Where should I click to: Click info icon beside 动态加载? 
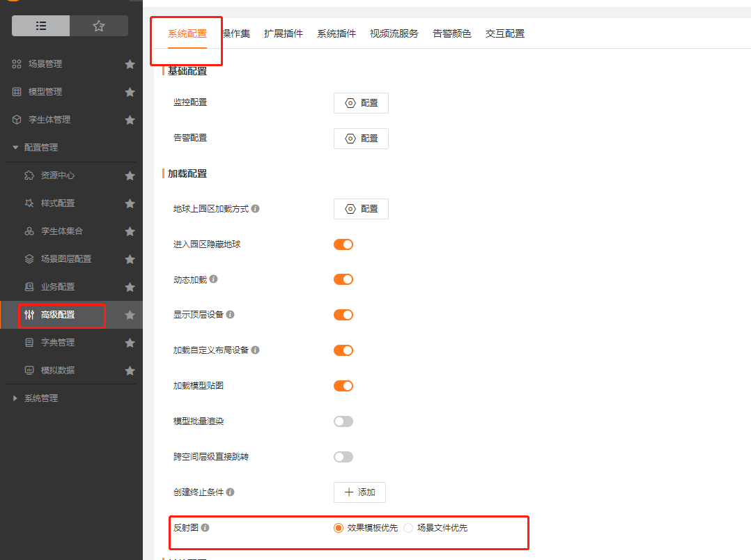(x=214, y=279)
